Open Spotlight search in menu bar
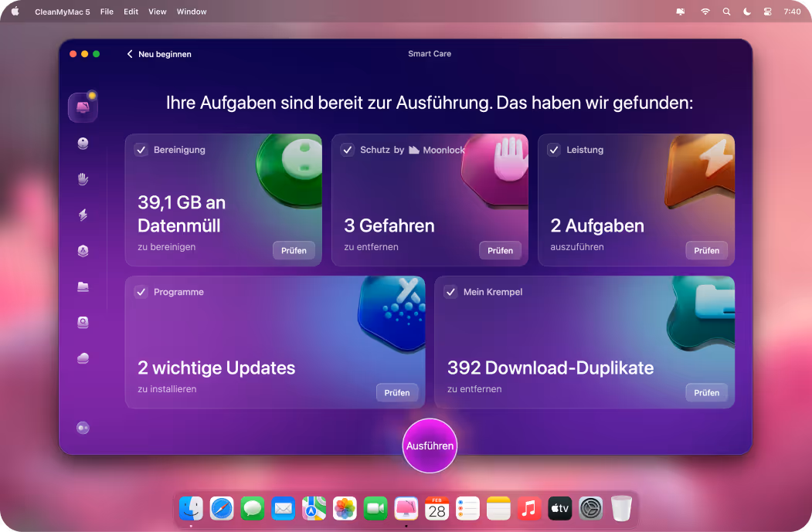Image resolution: width=812 pixels, height=532 pixels. click(726, 12)
